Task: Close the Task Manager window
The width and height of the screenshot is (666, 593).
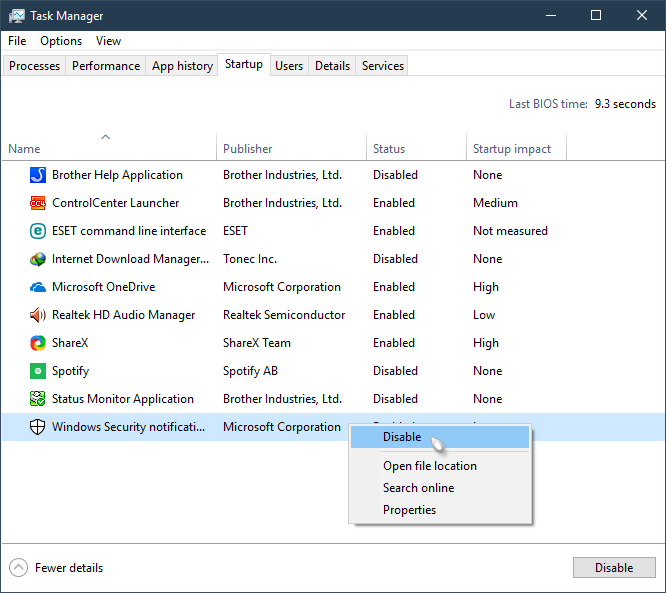Action: click(642, 16)
